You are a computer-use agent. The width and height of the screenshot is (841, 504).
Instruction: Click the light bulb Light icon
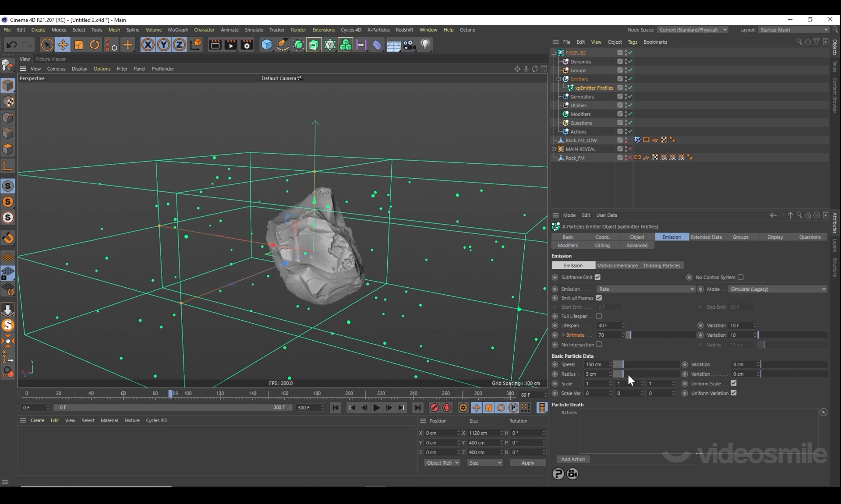[425, 45]
